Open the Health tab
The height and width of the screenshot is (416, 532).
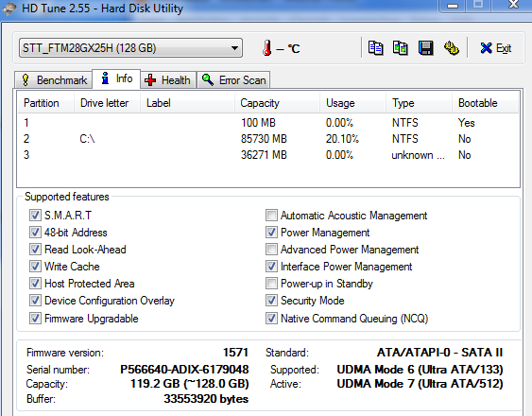168,80
